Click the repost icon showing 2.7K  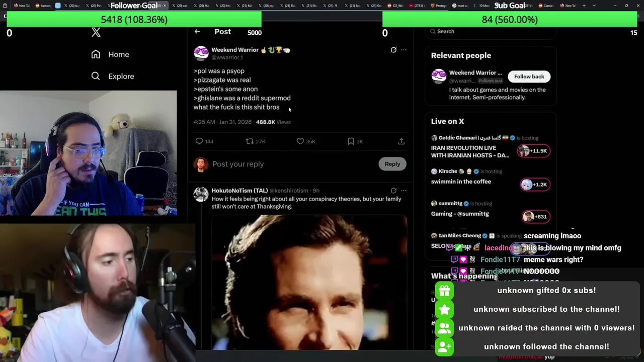coord(250,141)
